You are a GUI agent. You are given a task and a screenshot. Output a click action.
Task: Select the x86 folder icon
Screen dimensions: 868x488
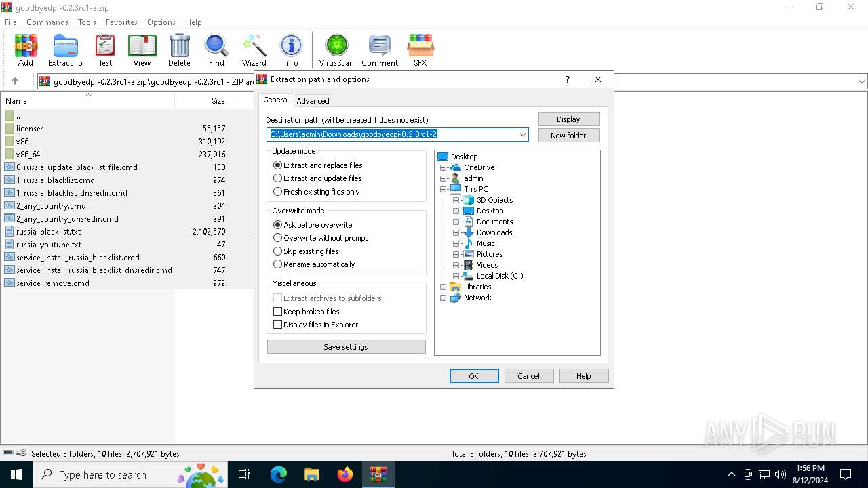tap(9, 141)
